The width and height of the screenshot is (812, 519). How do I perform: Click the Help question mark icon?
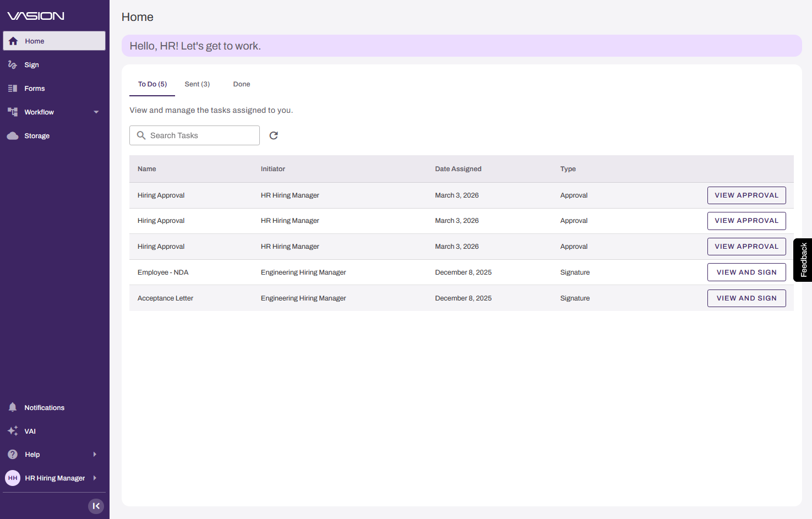click(x=13, y=454)
